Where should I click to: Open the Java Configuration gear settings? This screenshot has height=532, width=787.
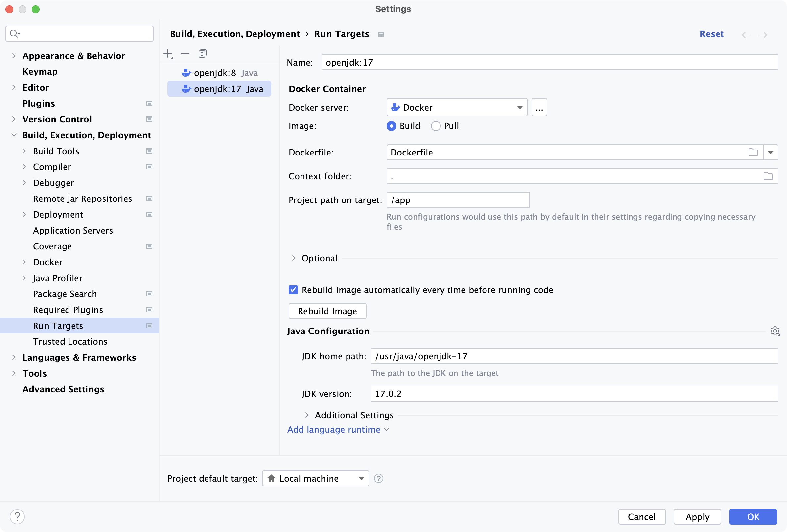coord(775,331)
